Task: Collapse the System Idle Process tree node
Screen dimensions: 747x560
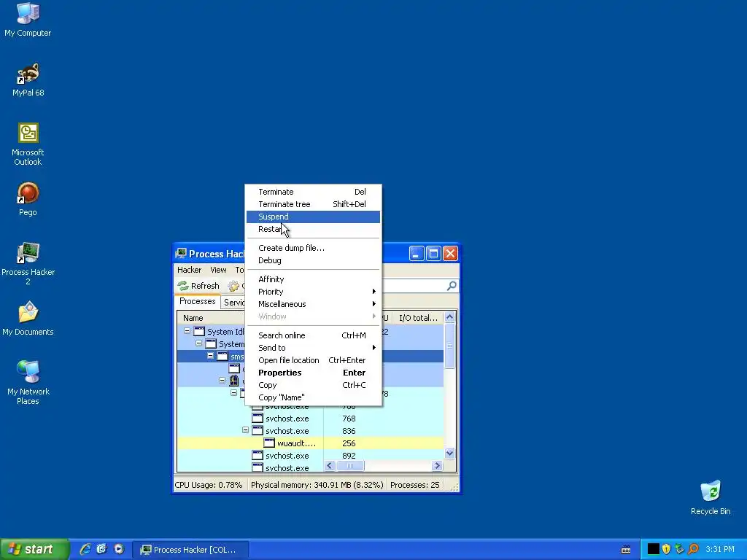Action: 187,331
